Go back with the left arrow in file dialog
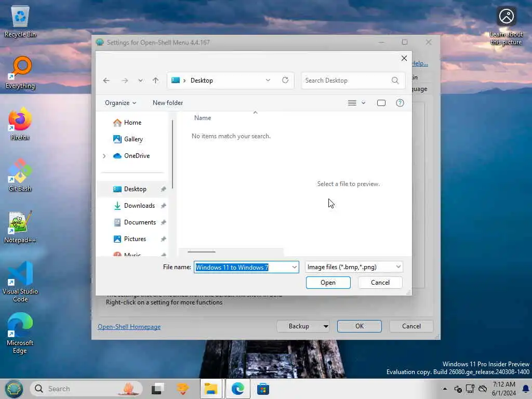The image size is (532, 399). point(106,81)
